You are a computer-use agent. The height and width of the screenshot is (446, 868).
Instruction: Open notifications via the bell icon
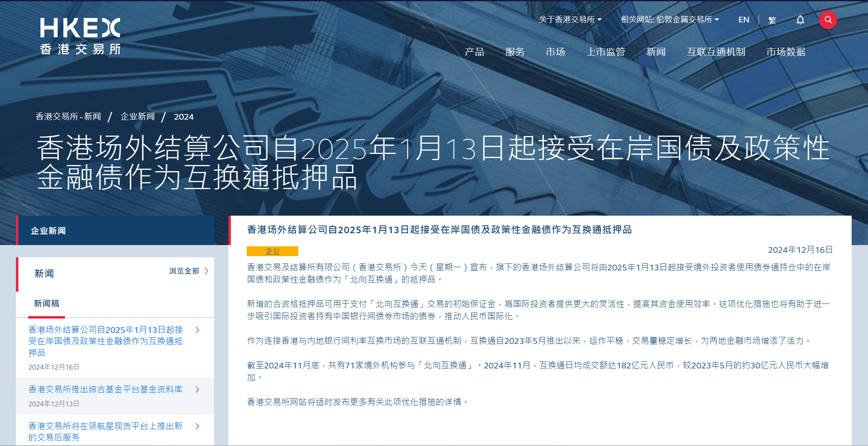(x=800, y=19)
